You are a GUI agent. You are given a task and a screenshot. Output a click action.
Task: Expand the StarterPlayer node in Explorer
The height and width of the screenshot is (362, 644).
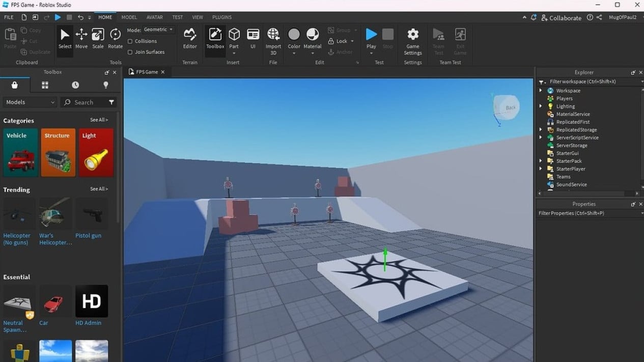tap(541, 169)
